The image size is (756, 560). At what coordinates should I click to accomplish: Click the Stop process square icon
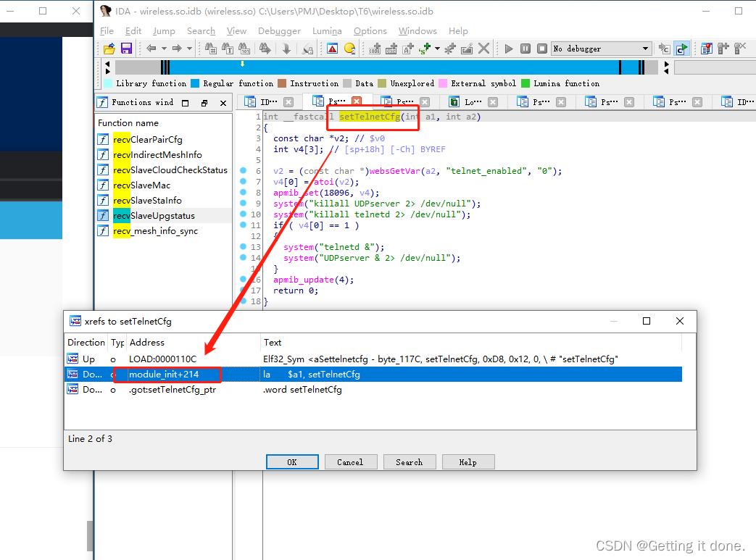[x=542, y=49]
